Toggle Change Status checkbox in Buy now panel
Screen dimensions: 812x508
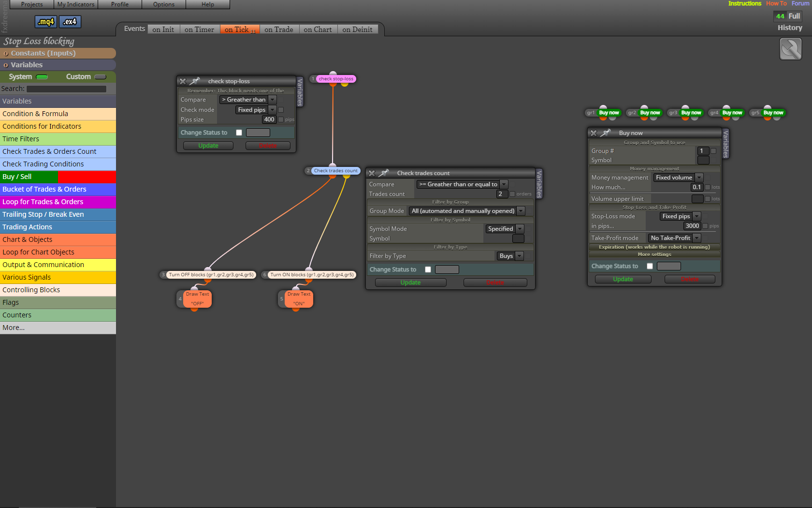[x=650, y=266]
